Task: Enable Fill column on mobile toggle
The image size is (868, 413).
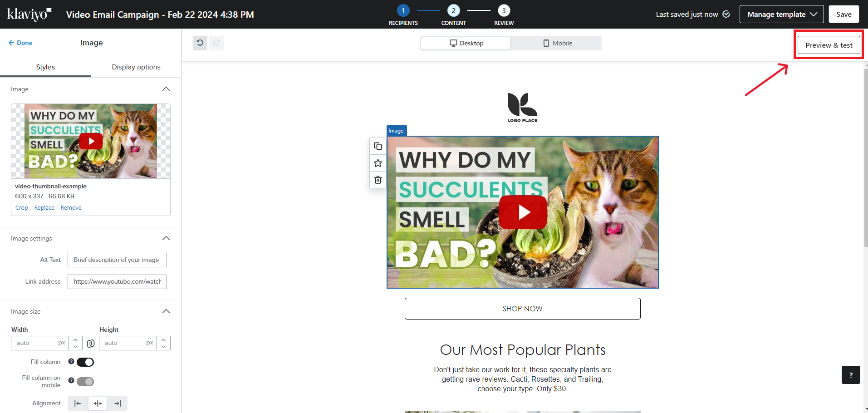Action: (x=85, y=382)
